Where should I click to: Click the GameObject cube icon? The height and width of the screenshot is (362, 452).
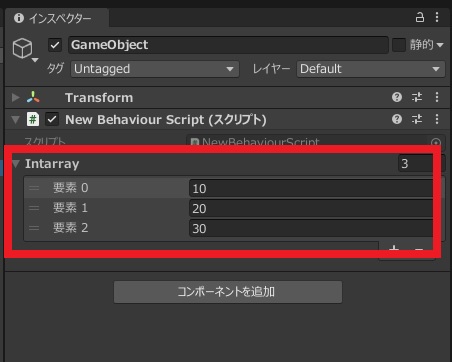(22, 48)
